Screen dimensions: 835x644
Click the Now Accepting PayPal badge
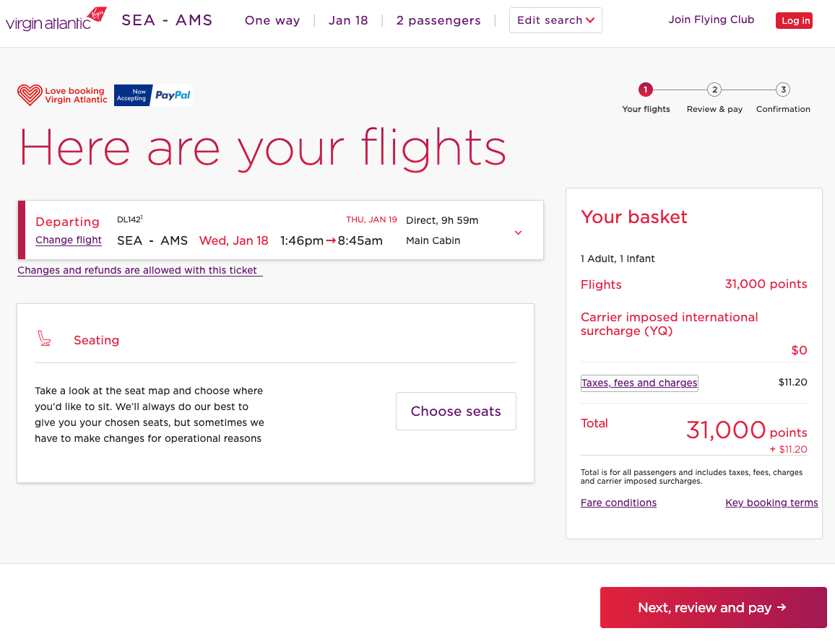coord(153,95)
